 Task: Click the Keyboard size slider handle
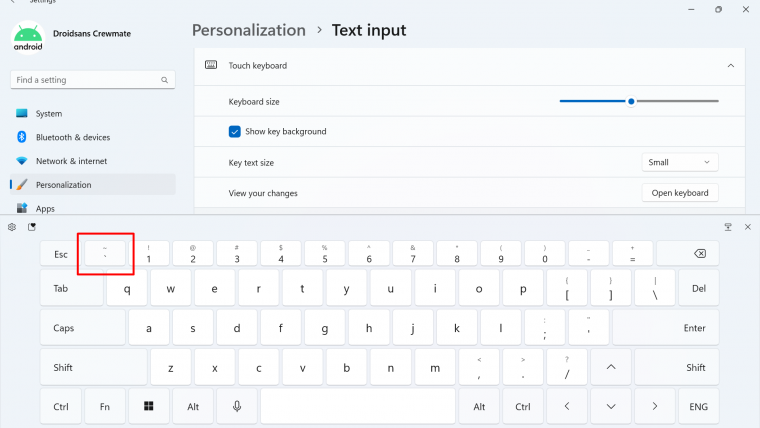[x=631, y=101]
